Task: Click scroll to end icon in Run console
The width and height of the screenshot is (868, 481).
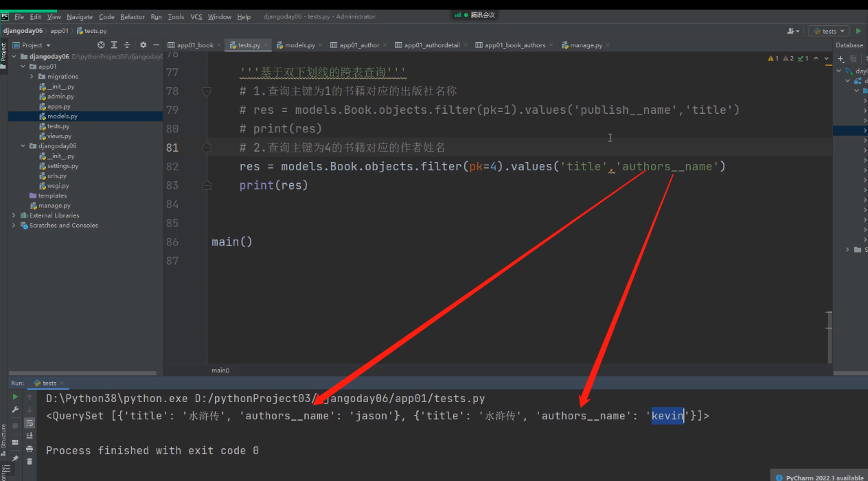Action: point(30,436)
